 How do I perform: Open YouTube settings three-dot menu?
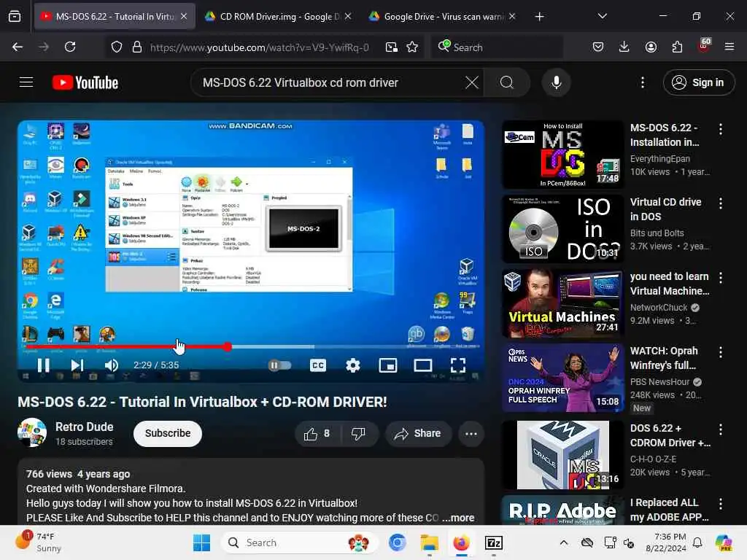point(643,82)
